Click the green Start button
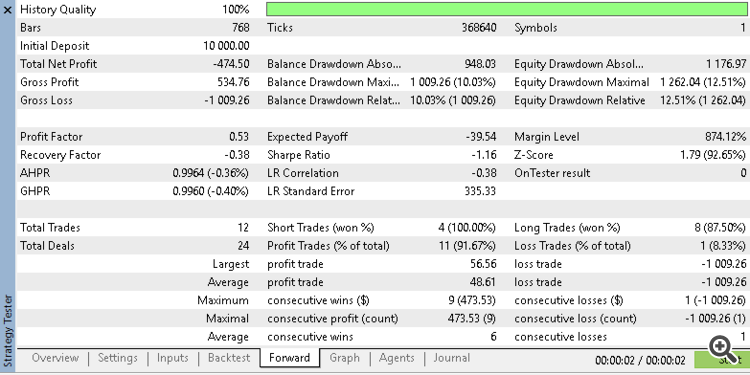Screen dimensions: 750x375 pyautogui.click(x=722, y=360)
